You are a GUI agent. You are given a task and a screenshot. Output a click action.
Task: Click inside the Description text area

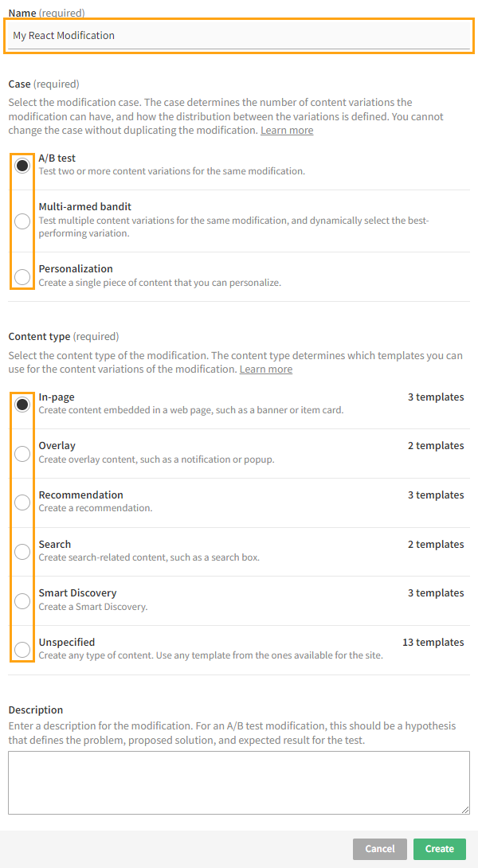(x=239, y=783)
